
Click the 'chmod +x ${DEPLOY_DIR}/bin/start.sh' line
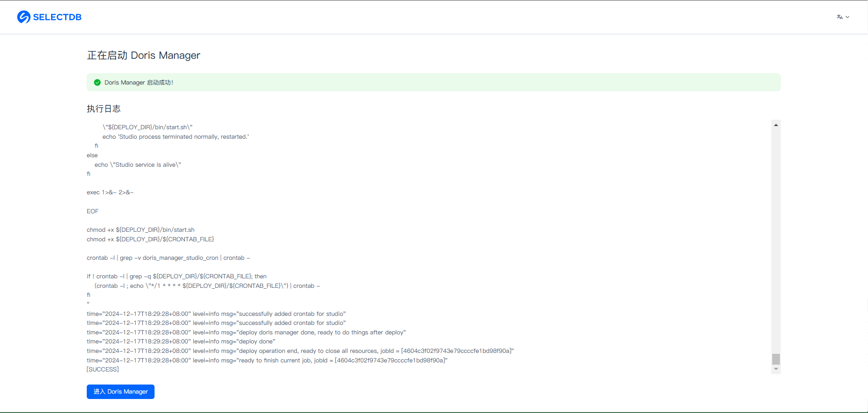(x=141, y=230)
